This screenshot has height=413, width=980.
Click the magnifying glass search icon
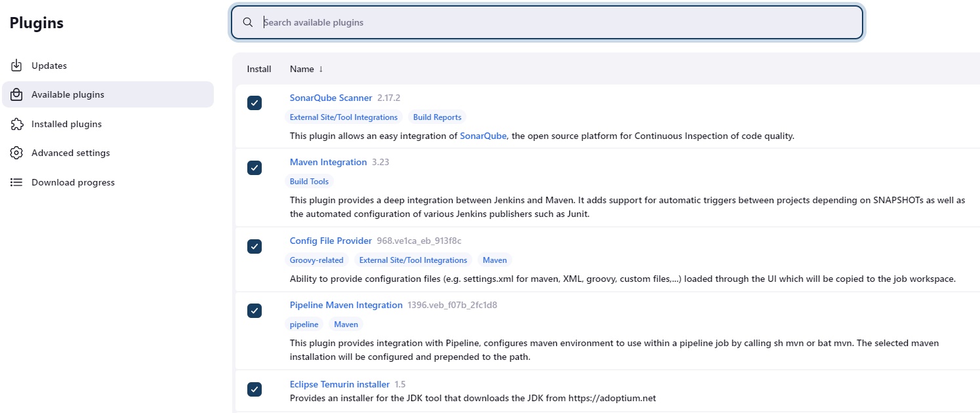click(247, 22)
